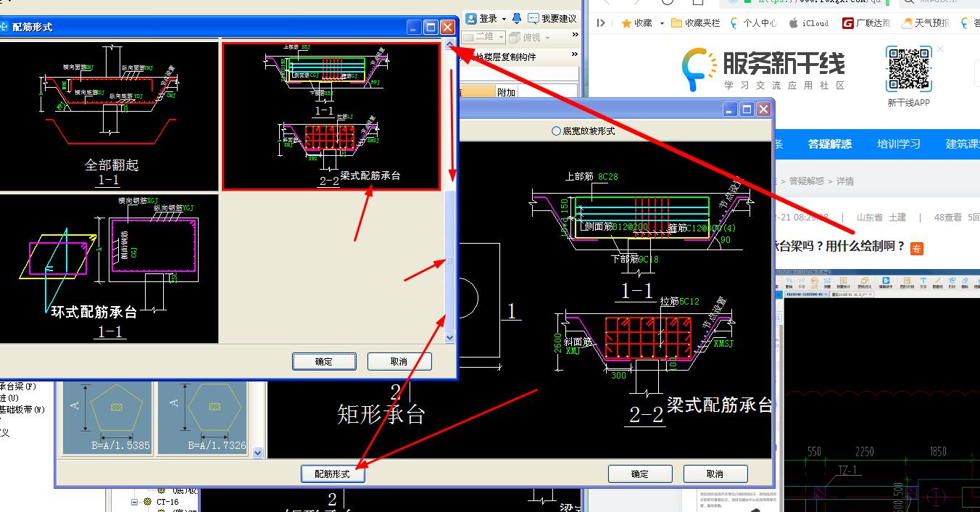980x512 pixels.
Task: Click the CT-16 gear icon
Action: 147,502
